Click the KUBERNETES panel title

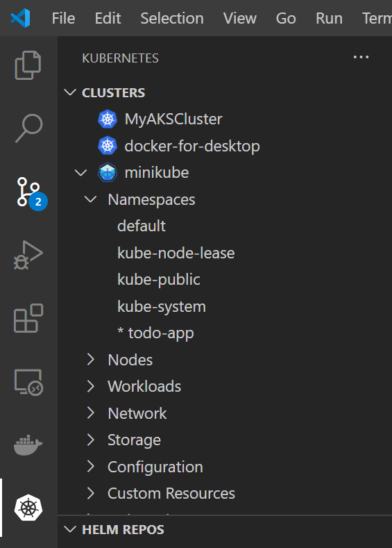pos(120,58)
